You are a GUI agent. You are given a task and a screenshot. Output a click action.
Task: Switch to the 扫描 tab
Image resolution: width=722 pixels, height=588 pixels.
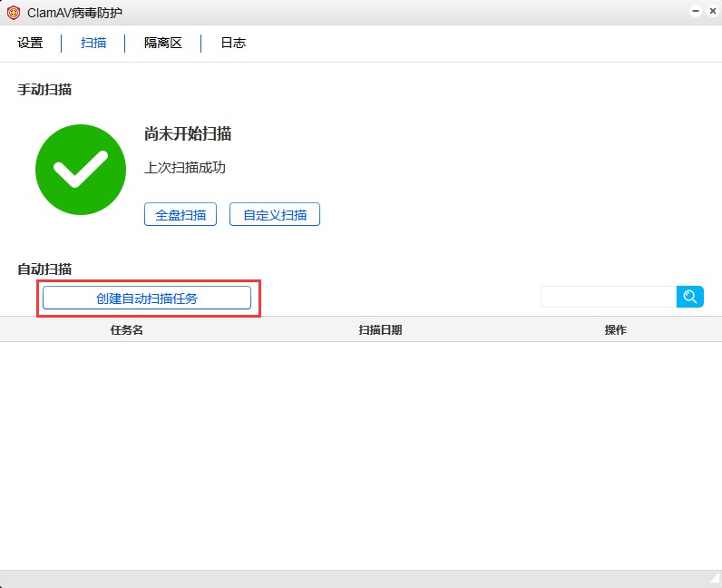pos(93,43)
